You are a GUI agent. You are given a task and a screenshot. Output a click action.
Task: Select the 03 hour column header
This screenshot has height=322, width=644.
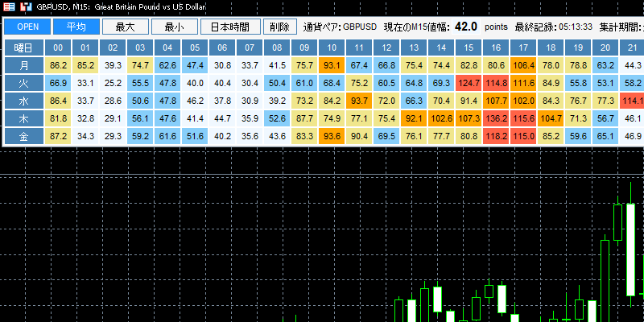(x=140, y=48)
